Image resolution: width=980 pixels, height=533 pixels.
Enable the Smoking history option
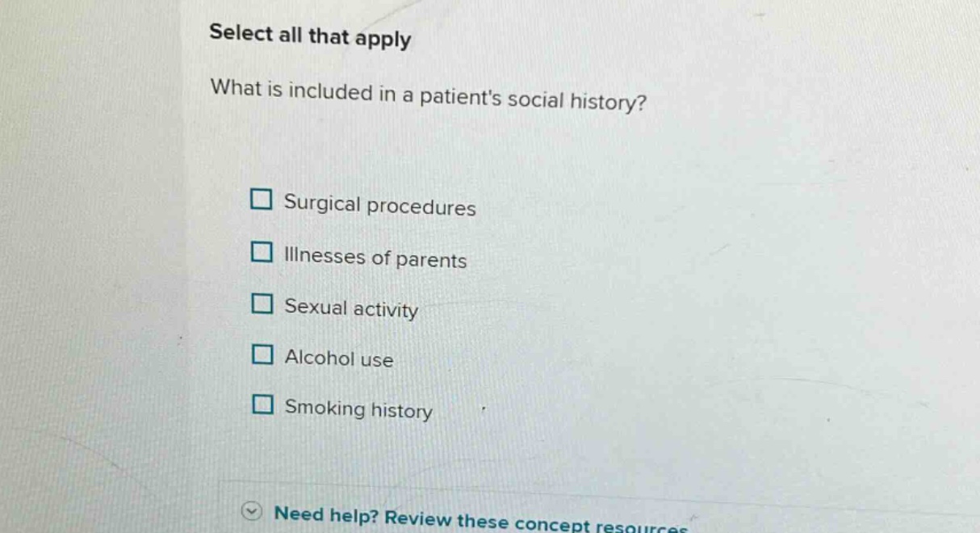(x=260, y=405)
